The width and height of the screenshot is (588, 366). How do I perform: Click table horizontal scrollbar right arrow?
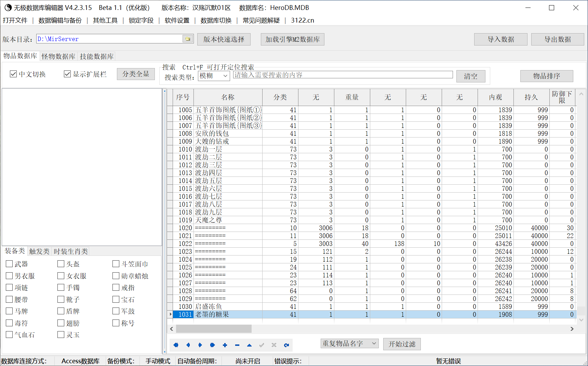pos(572,329)
